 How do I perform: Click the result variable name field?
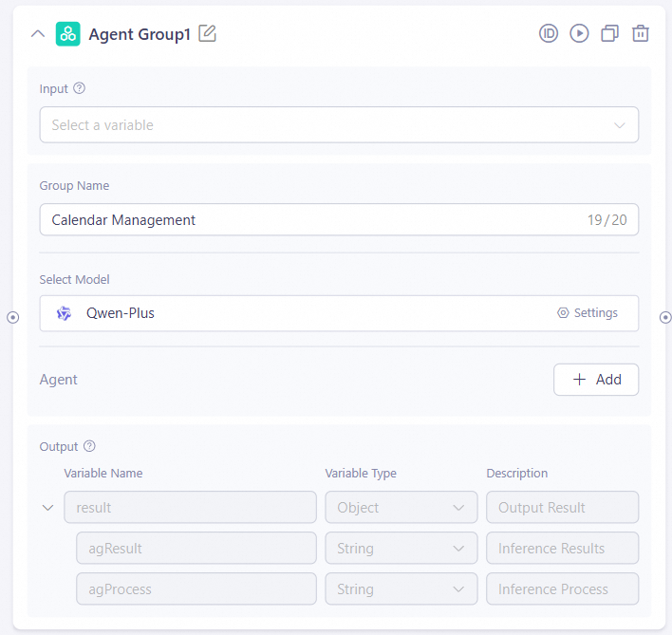click(x=190, y=507)
